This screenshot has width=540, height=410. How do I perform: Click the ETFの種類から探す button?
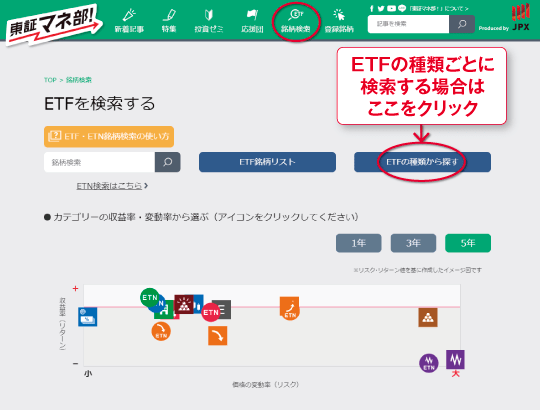point(422,162)
